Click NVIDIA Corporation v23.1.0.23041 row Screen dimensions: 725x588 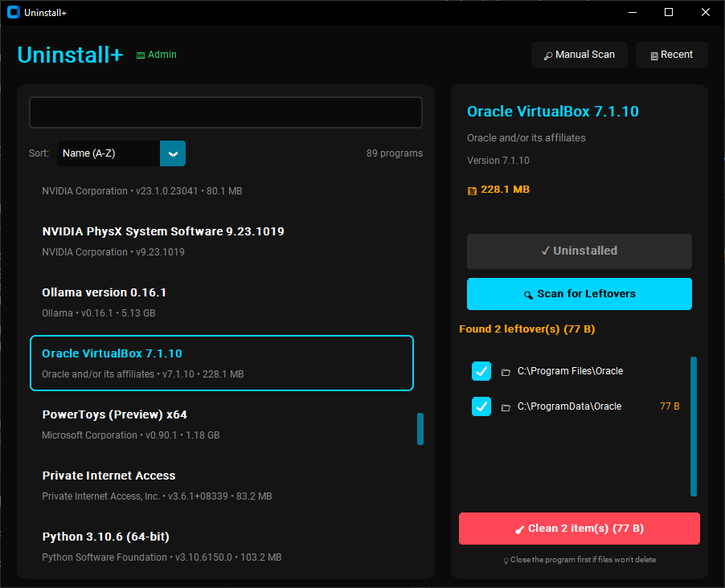pos(142,191)
